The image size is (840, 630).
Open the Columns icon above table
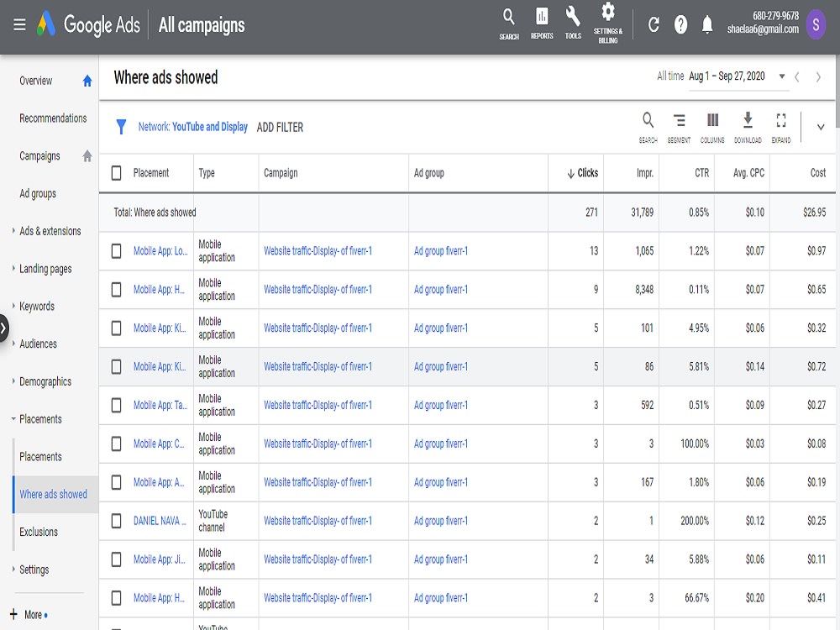712,128
